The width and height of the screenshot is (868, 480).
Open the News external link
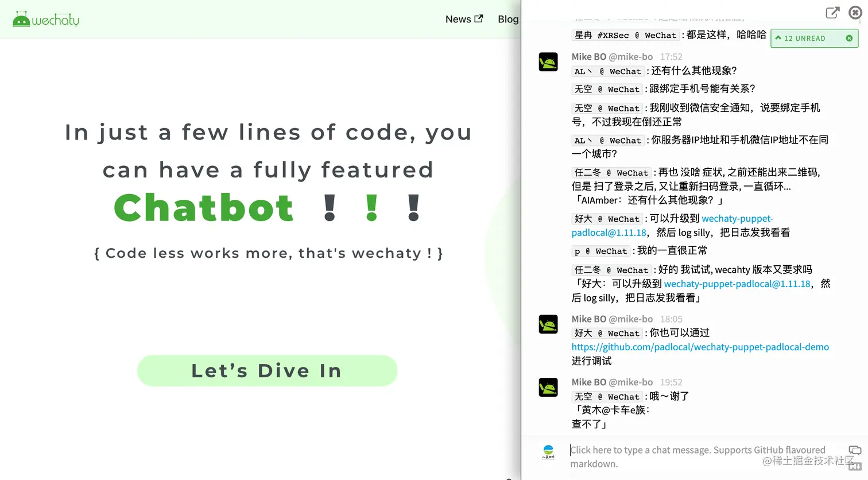(464, 19)
